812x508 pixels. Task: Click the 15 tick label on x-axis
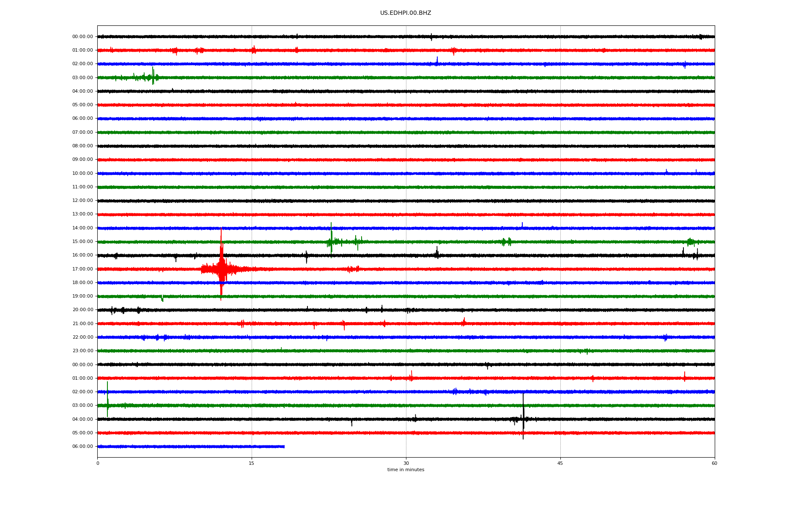pyautogui.click(x=252, y=463)
